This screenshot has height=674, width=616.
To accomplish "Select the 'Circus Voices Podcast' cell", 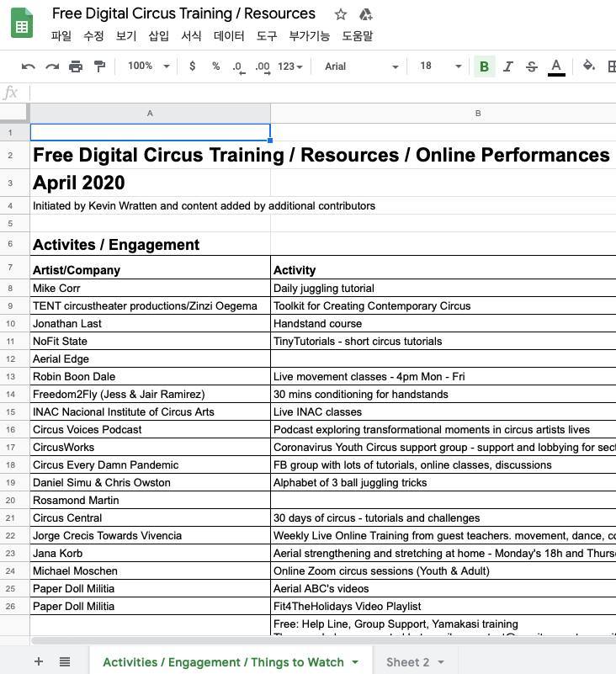I will (150, 429).
